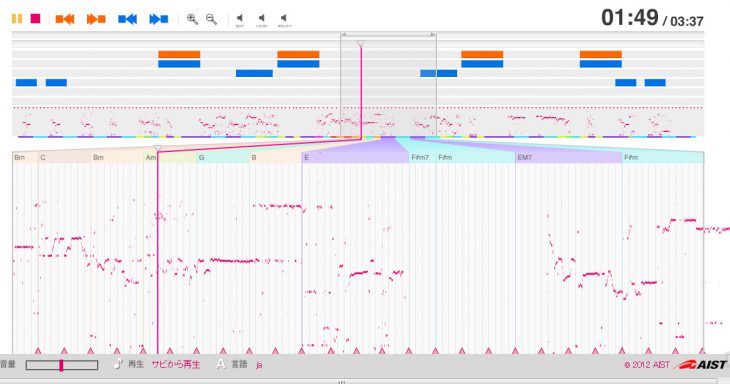Open the AIST logo link
Viewport: 730px width, 384px height.
pyautogui.click(x=702, y=364)
